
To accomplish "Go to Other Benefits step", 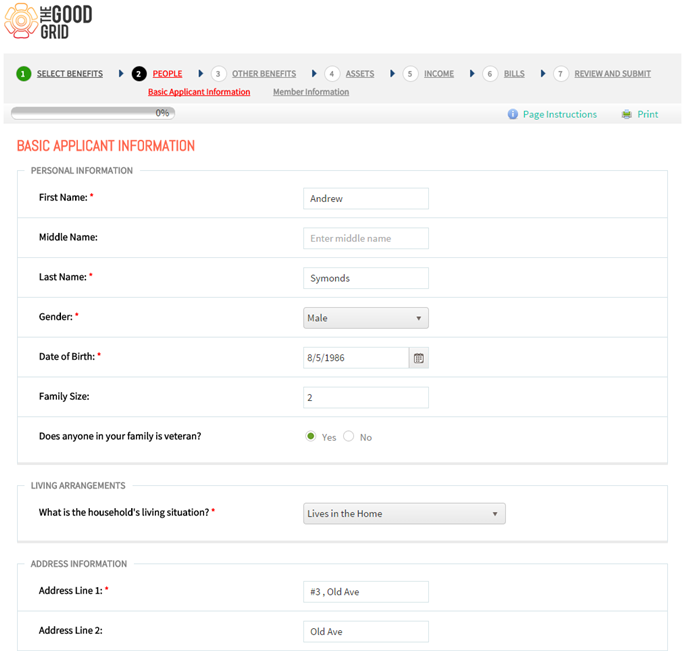I will coord(264,74).
